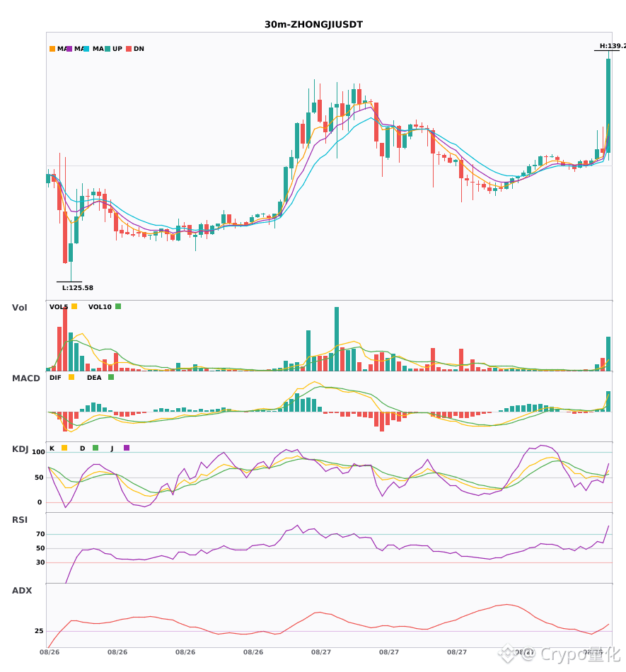Click the MACD panel label
The width and height of the screenshot is (626, 672).
(x=25, y=378)
